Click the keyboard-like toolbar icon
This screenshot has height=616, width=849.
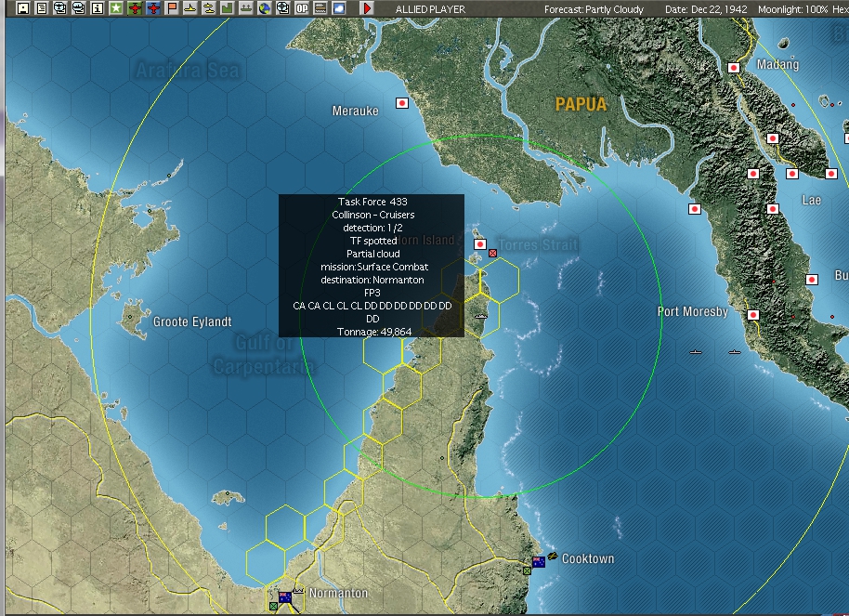click(x=320, y=8)
